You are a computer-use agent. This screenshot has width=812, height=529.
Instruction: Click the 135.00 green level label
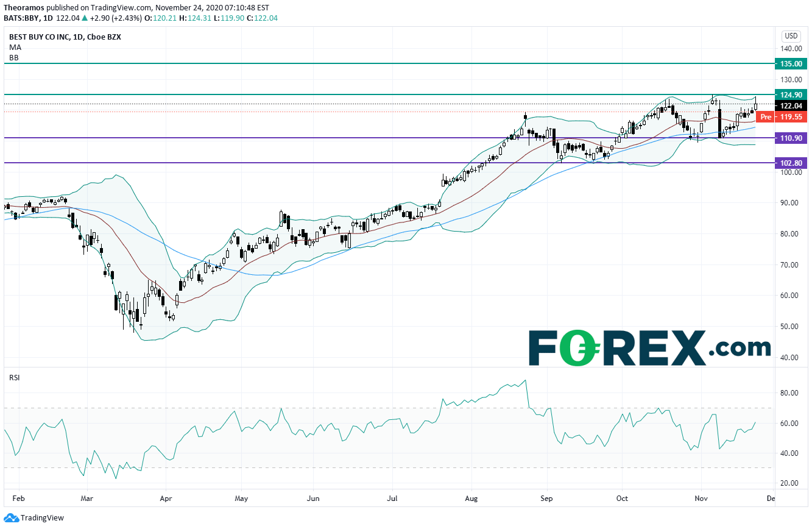pos(789,63)
